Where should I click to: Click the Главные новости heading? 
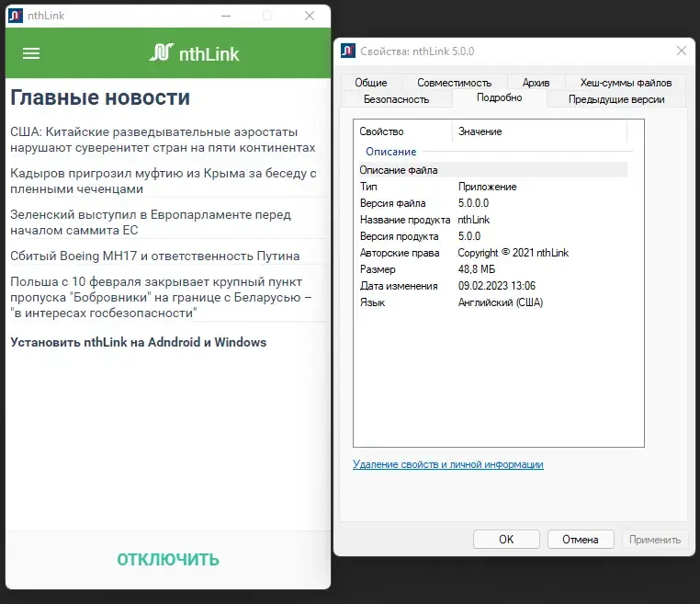point(100,97)
